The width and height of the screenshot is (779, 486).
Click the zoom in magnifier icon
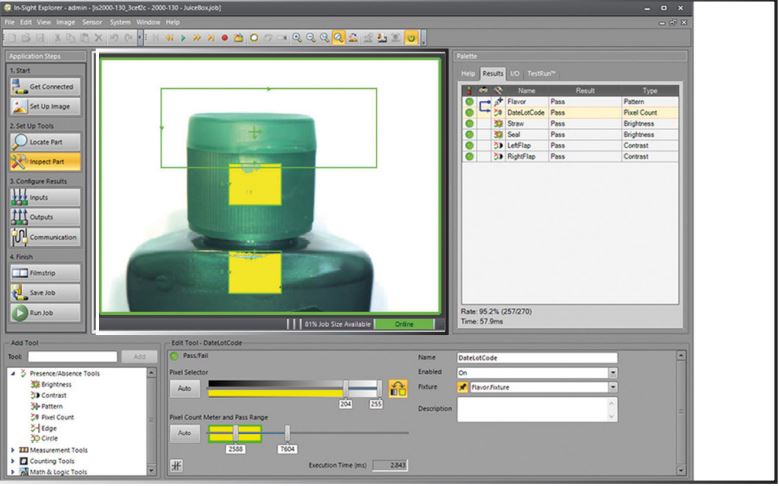point(297,38)
